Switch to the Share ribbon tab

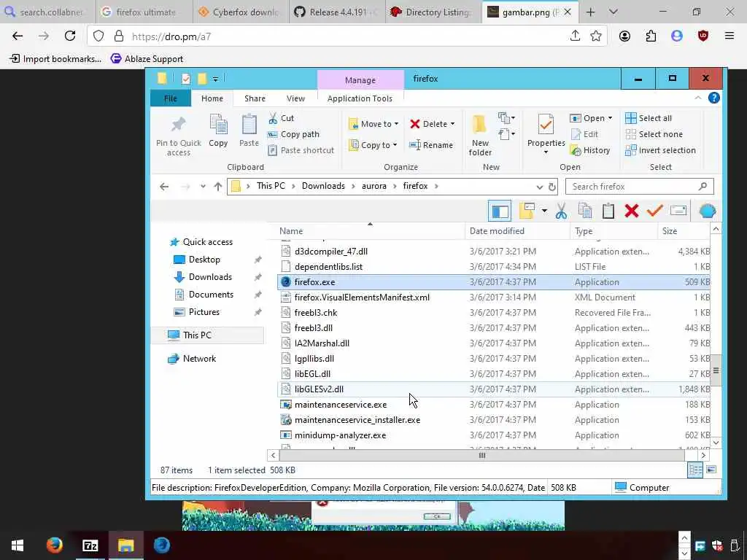[255, 98]
